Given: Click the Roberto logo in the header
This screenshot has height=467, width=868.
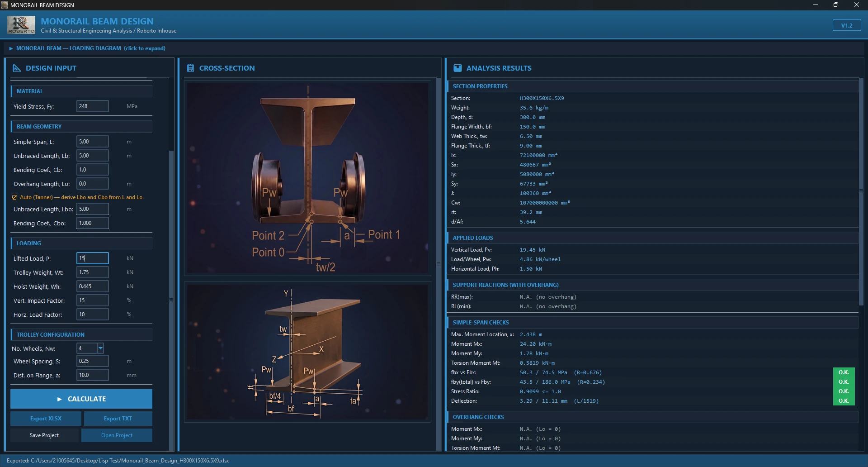Looking at the screenshot, I should [21, 25].
